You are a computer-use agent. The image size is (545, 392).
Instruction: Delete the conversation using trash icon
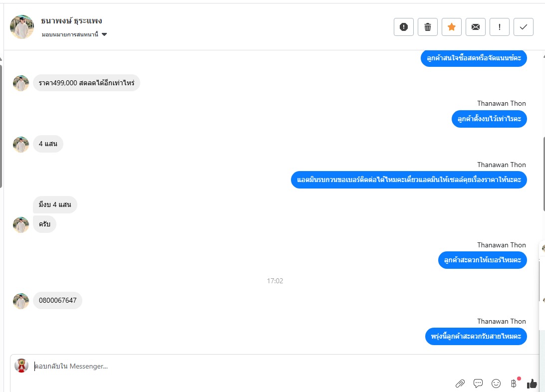pos(428,27)
